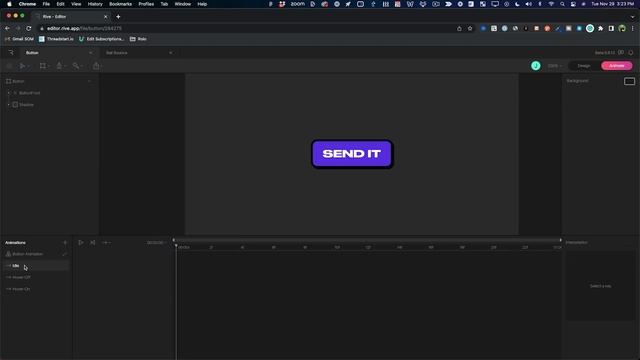Expand the Shadow layer in hierarchy
The height and width of the screenshot is (360, 640).
click(9, 104)
